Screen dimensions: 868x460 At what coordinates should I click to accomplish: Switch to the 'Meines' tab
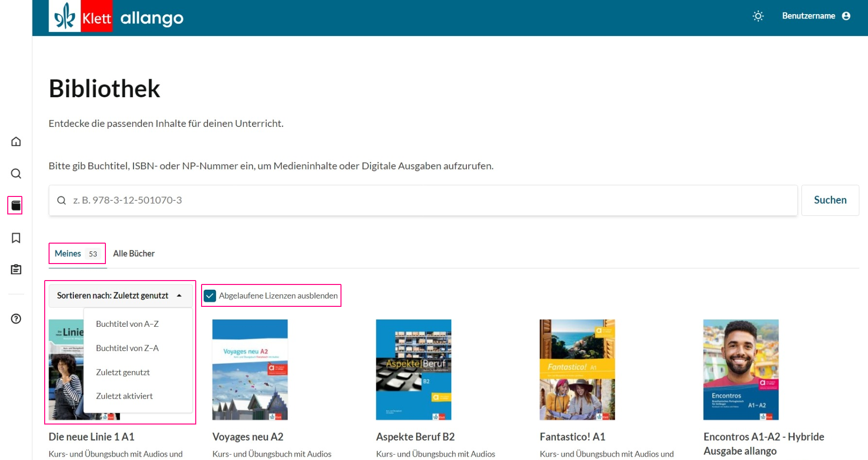[77, 253]
